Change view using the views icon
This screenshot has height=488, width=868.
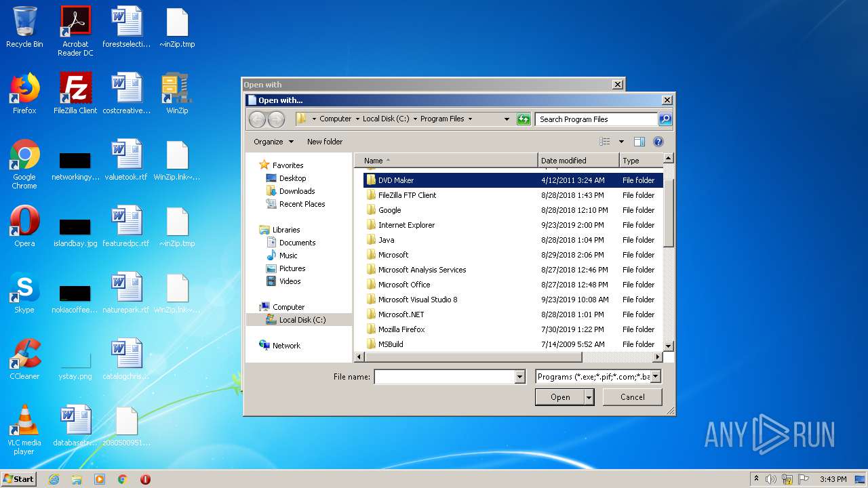point(605,142)
